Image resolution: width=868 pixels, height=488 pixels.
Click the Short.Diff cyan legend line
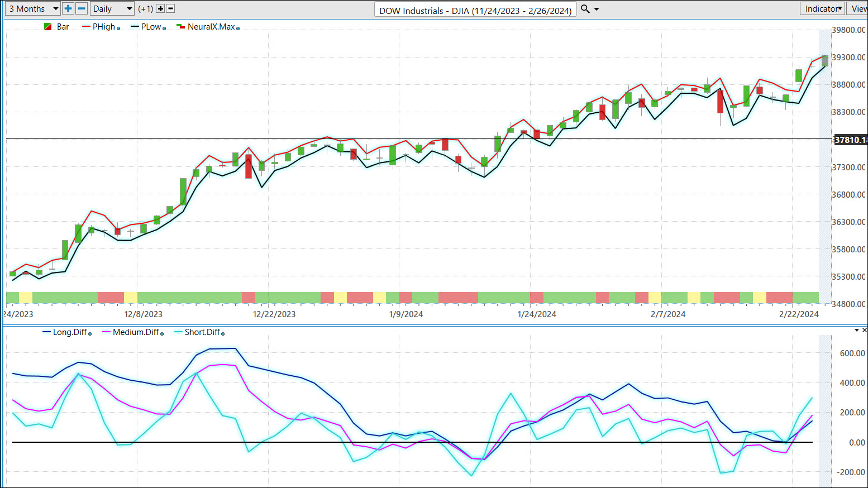(x=179, y=332)
